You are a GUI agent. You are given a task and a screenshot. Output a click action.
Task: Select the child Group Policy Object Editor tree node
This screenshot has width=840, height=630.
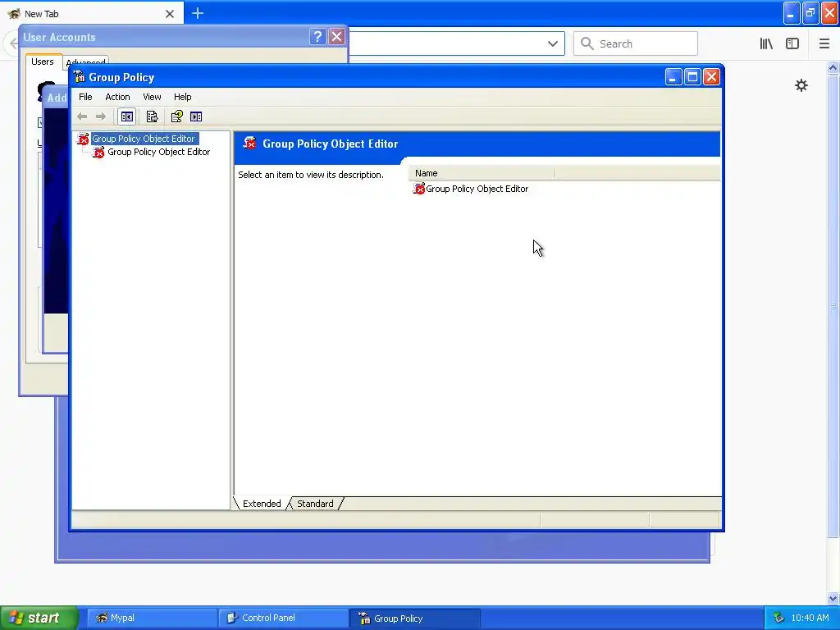pyautogui.click(x=158, y=152)
